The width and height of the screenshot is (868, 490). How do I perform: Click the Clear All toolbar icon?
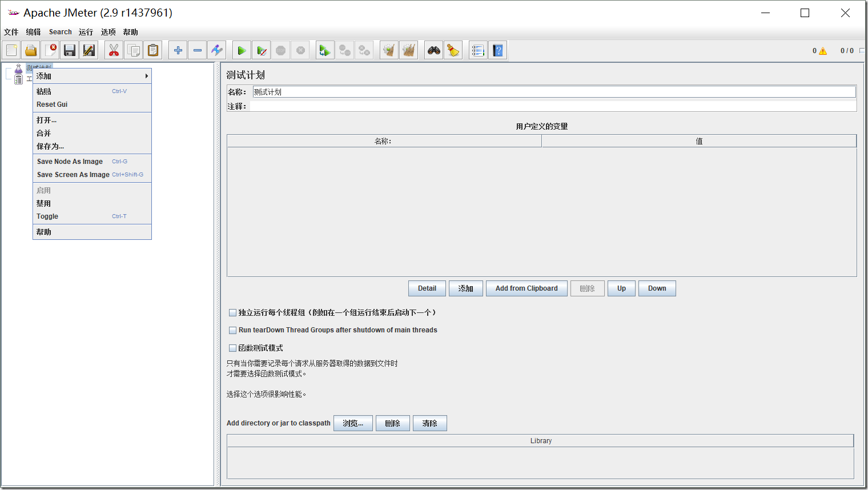(409, 50)
